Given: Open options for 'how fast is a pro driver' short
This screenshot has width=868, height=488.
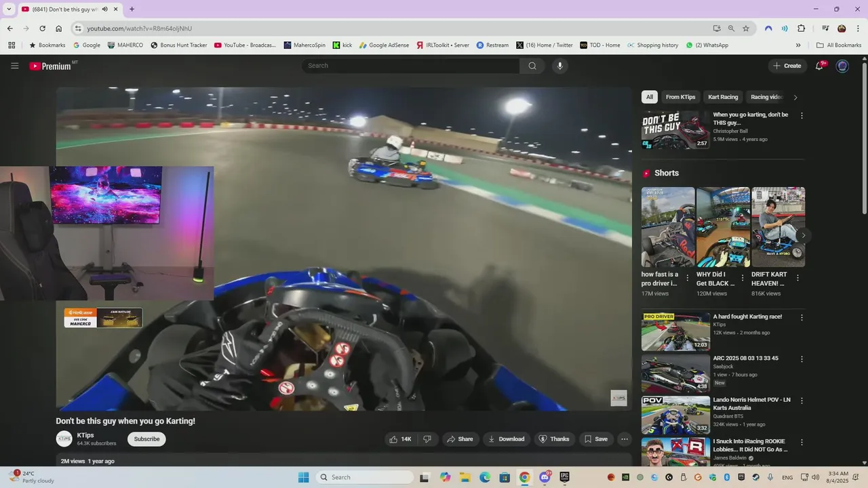Looking at the screenshot, I should (x=688, y=278).
